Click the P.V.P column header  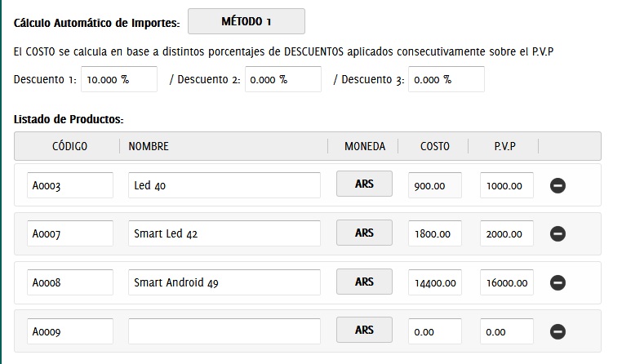click(x=504, y=146)
